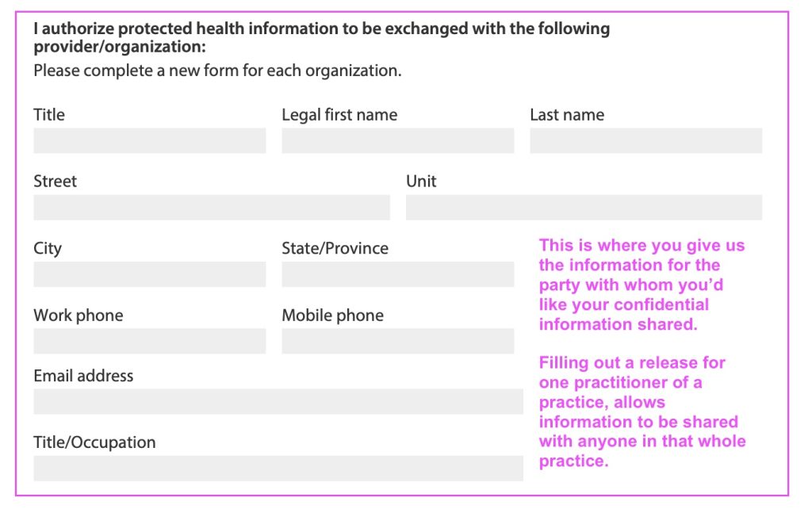
Task: Click the 'Email address' label text
Action: [83, 375]
